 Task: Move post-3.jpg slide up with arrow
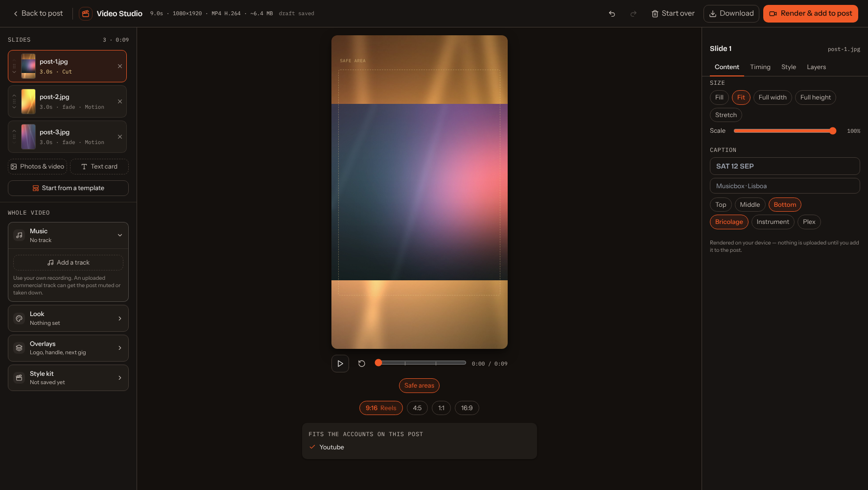14,131
